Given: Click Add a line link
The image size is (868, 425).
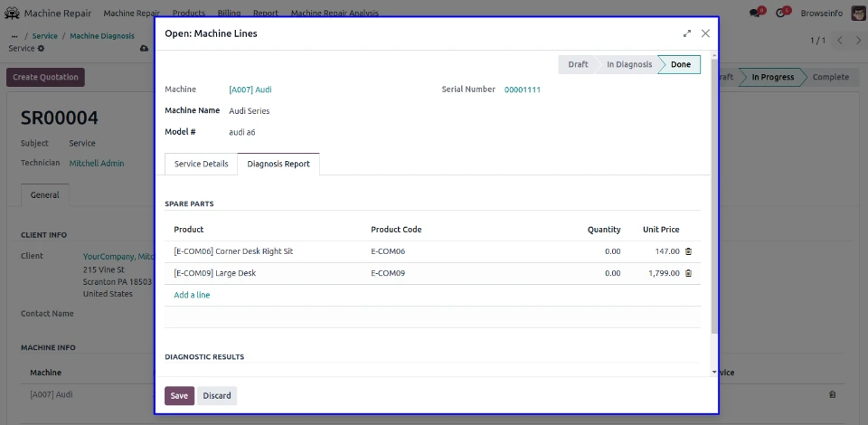Looking at the screenshot, I should pyautogui.click(x=192, y=295).
